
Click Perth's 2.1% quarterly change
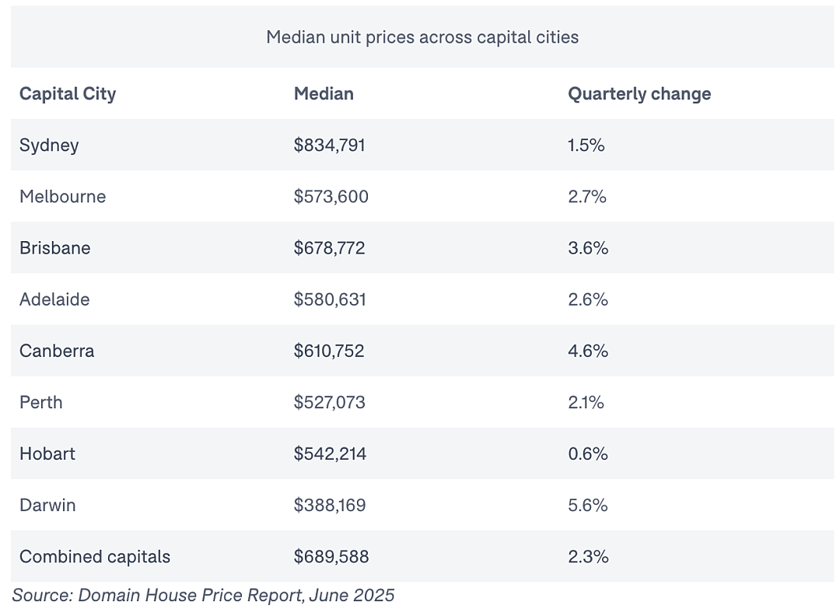pyautogui.click(x=586, y=402)
